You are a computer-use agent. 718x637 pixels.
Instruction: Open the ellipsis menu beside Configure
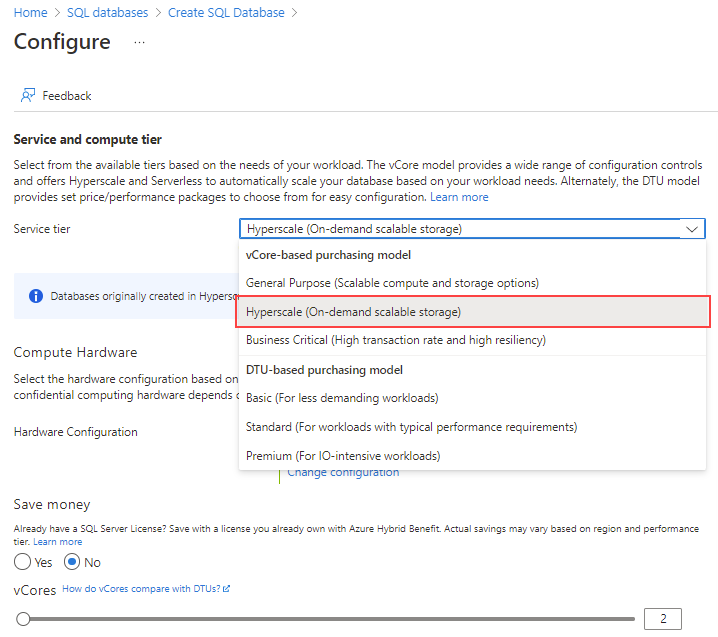139,43
